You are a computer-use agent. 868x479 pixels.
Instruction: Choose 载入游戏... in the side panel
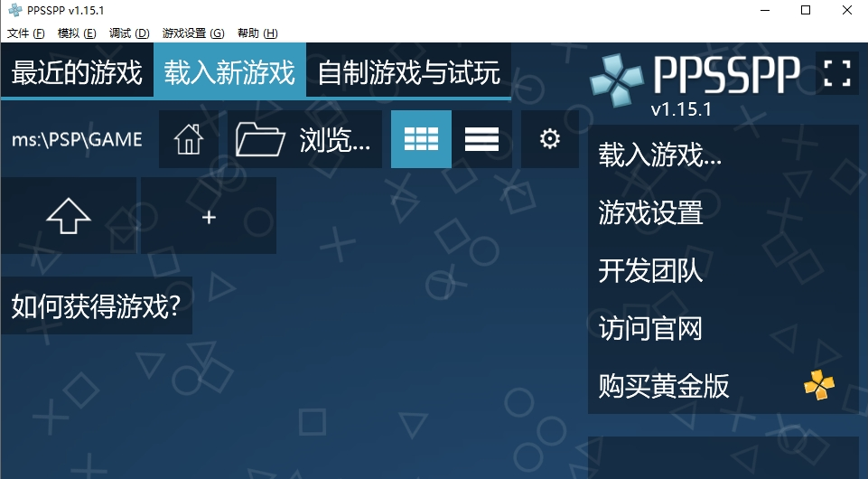(x=723, y=155)
